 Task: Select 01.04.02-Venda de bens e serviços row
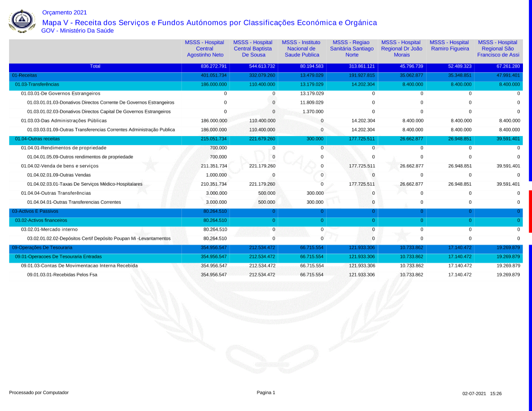point(60,166)
